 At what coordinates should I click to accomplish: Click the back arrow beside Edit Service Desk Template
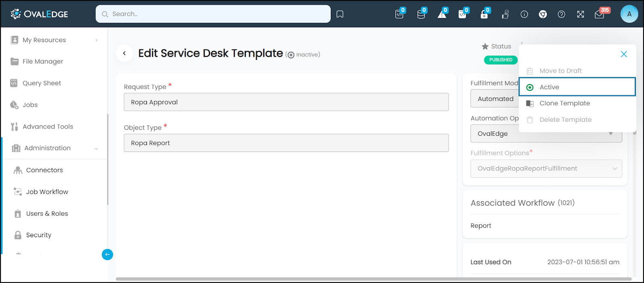pyautogui.click(x=124, y=53)
